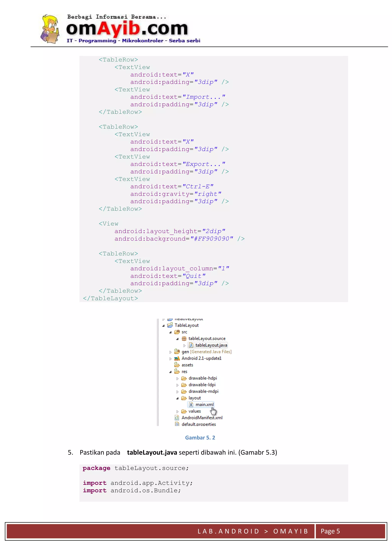The width and height of the screenshot is (392, 554).
Task: Click the default.properties file icon
Action: [177, 424]
